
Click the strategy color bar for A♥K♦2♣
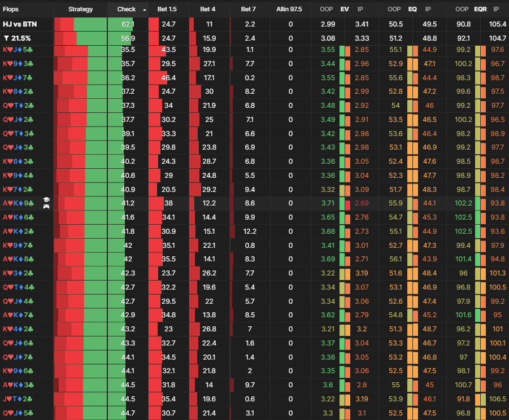(x=89, y=231)
